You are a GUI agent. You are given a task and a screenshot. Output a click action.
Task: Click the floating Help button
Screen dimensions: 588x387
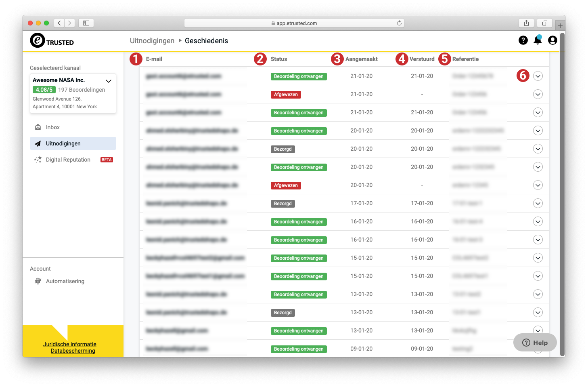point(535,343)
